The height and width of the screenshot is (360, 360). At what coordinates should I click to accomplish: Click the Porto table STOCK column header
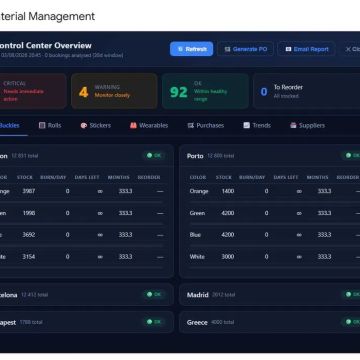click(x=224, y=177)
